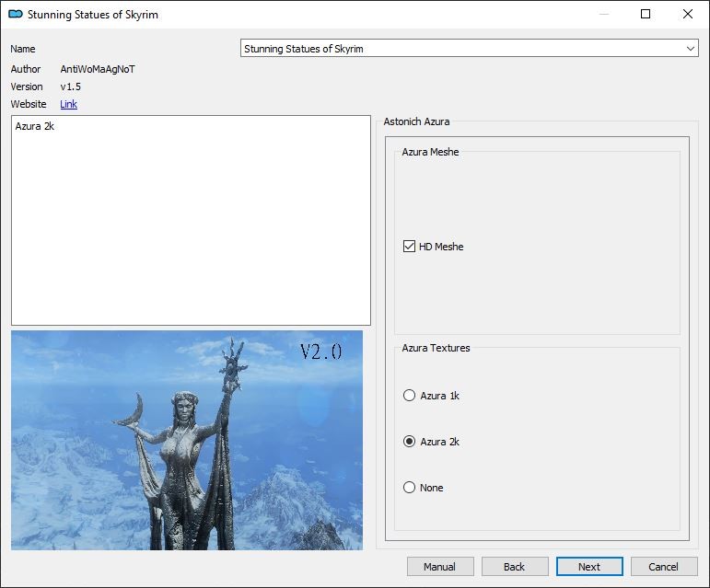This screenshot has width=710, height=588.
Task: Cancel the installer dialog
Action: tap(664, 567)
